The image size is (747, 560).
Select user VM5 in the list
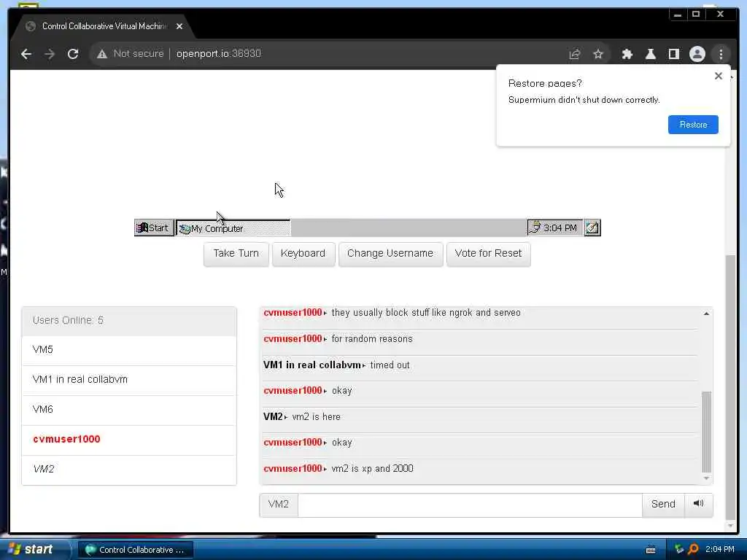(x=129, y=350)
